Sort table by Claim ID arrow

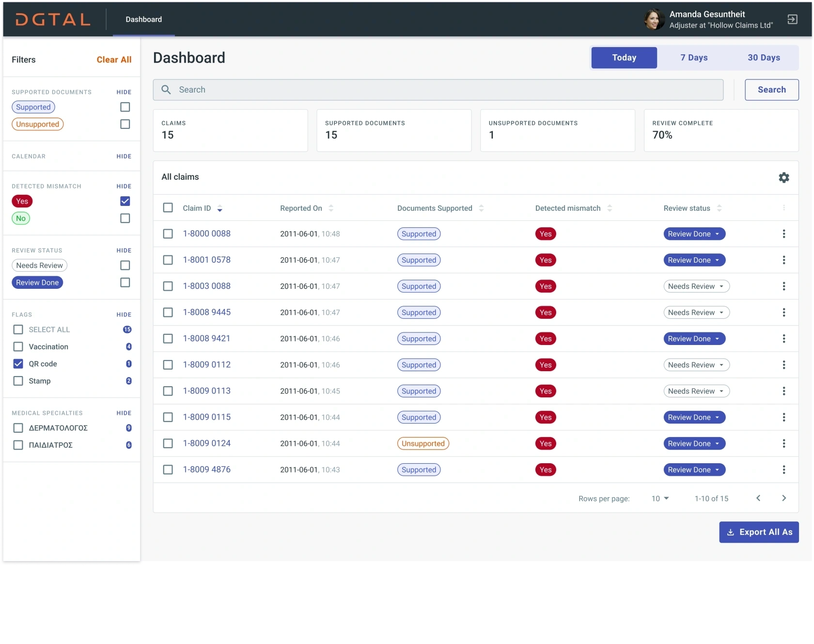219,208
